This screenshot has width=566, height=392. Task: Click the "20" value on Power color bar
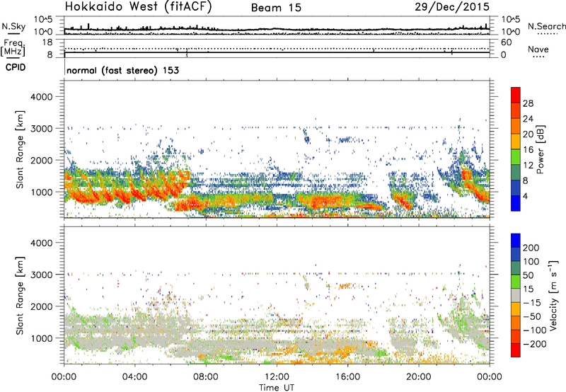click(x=528, y=134)
